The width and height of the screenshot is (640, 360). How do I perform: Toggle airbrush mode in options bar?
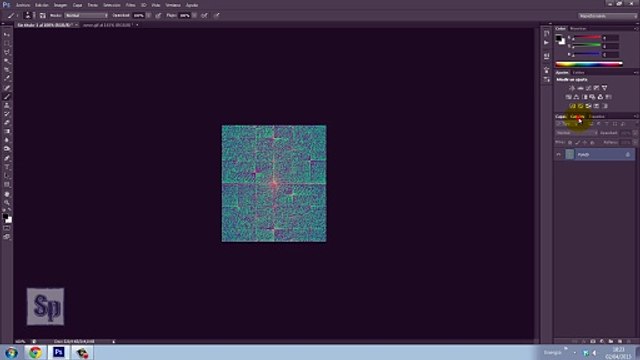tap(204, 16)
